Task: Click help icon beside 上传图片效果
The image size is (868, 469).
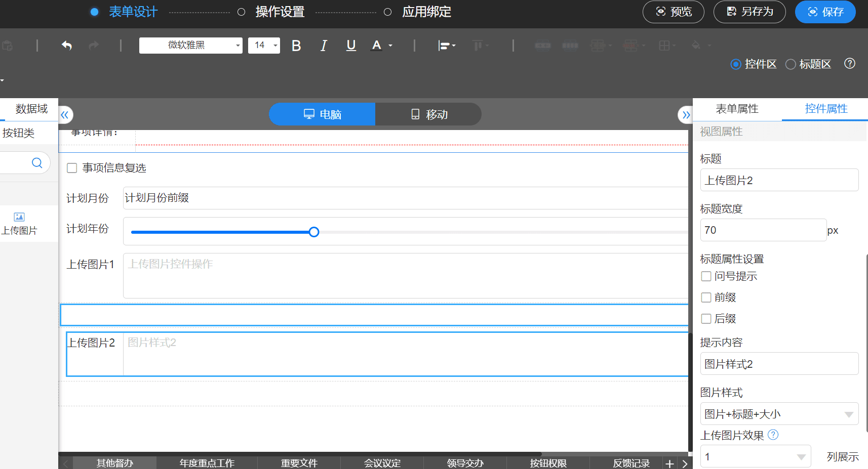Action: click(773, 435)
